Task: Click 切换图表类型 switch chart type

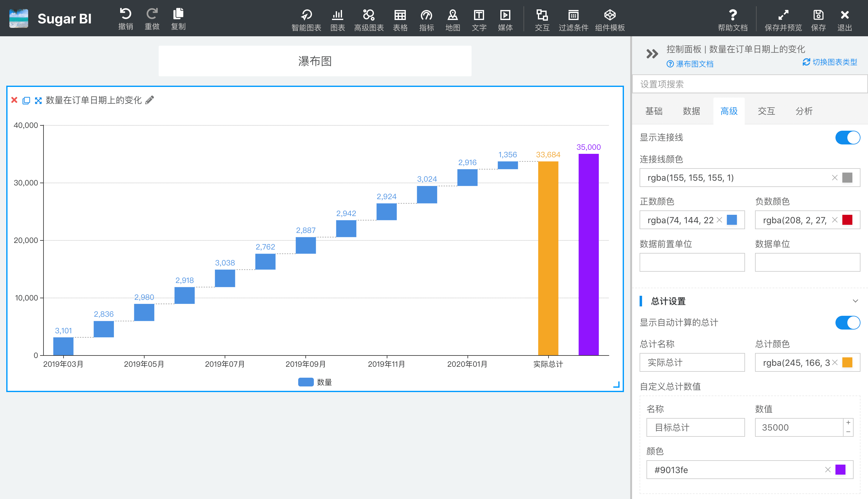Action: point(830,62)
